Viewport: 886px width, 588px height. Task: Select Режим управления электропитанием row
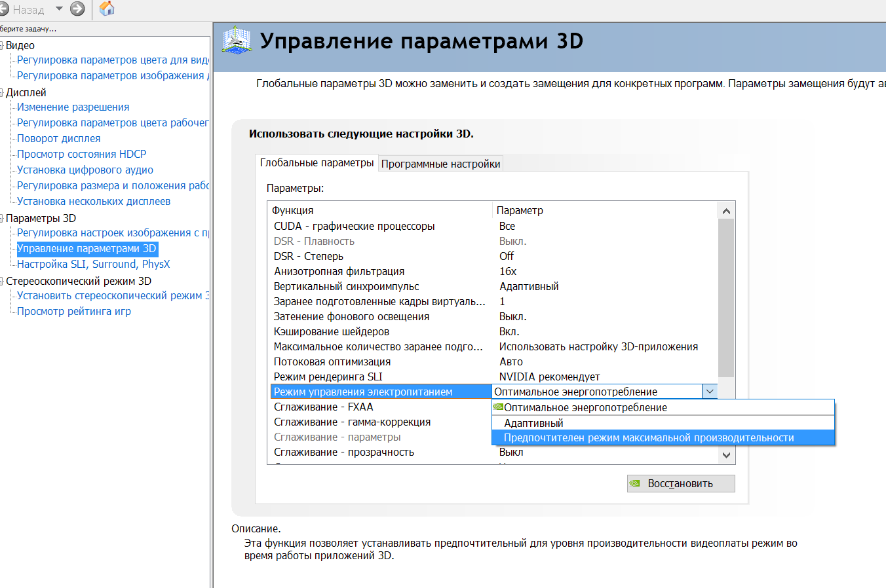coord(381,392)
